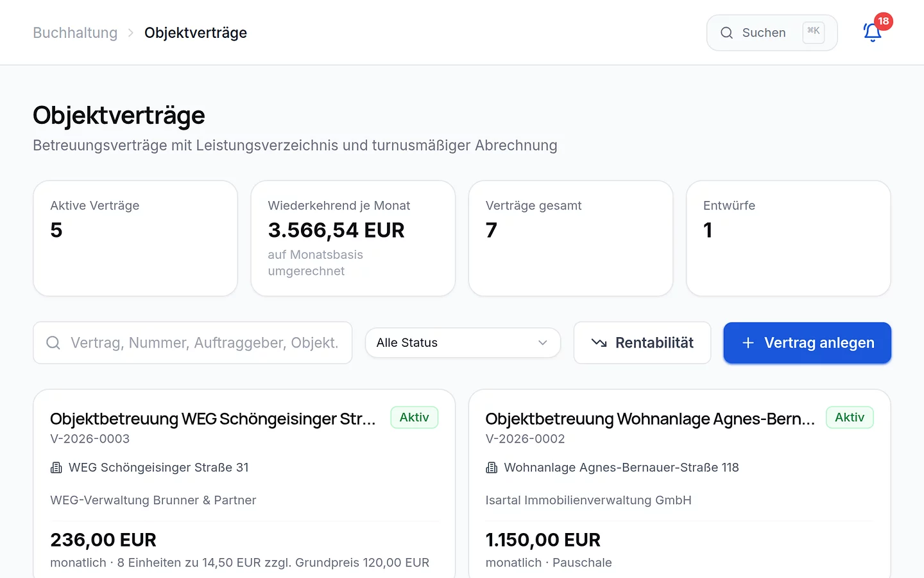Viewport: 924px width, 578px height.
Task: Open the Objektbetreuung WEG Schöngeisinger Str... contract
Action: point(213,419)
